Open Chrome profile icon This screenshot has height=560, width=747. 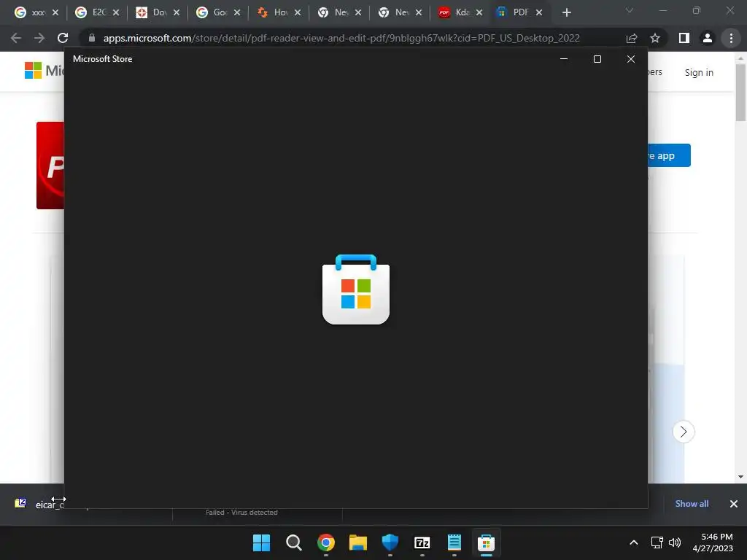coord(708,38)
